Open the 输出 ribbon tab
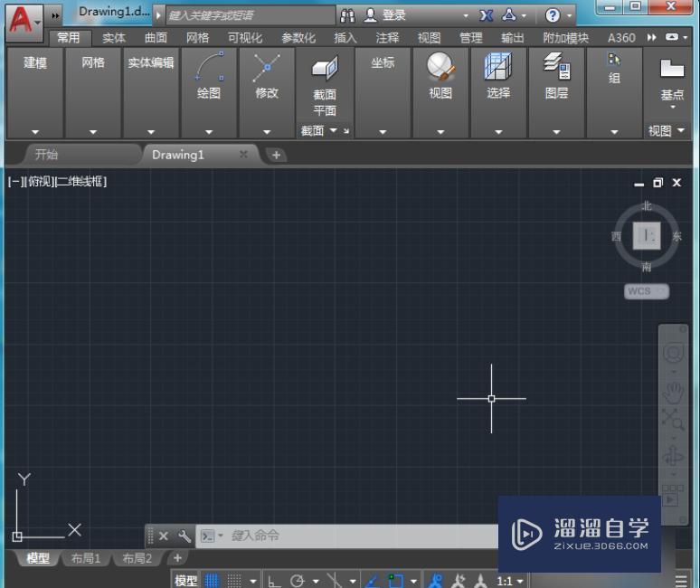Viewport: 700px width, 588px height. click(x=512, y=38)
